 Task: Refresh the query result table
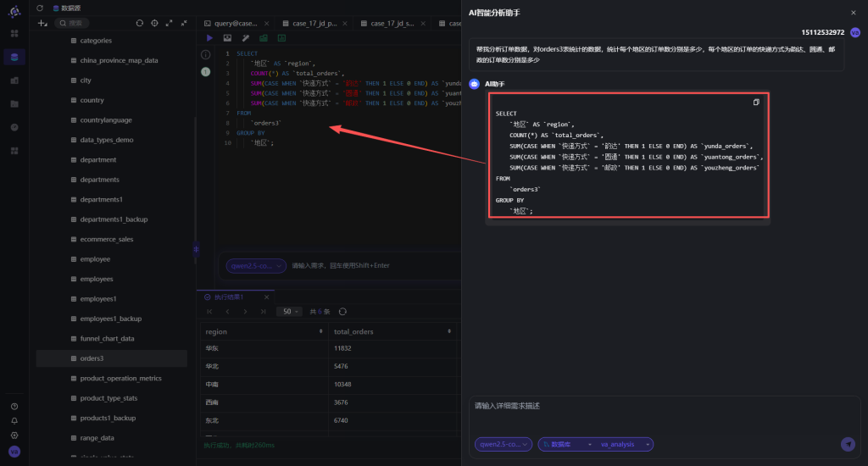pyautogui.click(x=342, y=312)
